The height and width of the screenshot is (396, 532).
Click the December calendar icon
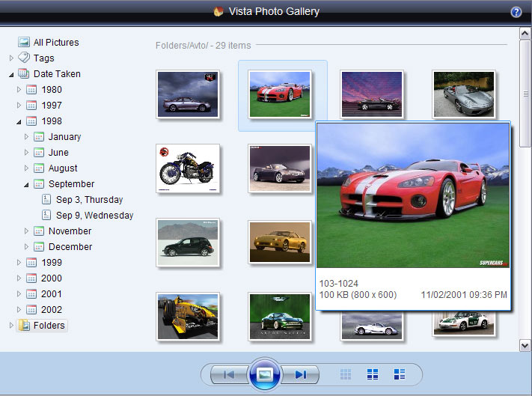pyautogui.click(x=39, y=247)
